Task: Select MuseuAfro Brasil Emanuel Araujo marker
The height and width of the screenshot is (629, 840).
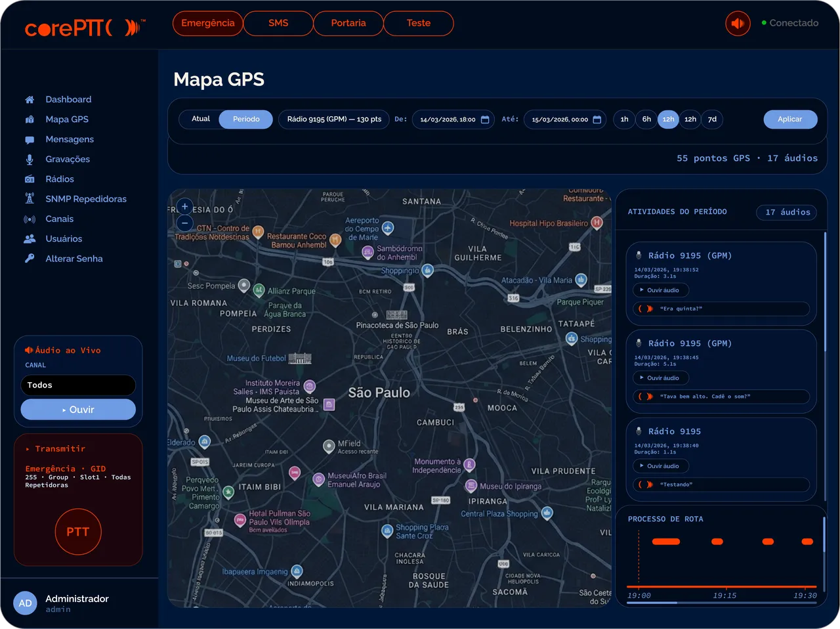Action: (x=318, y=479)
